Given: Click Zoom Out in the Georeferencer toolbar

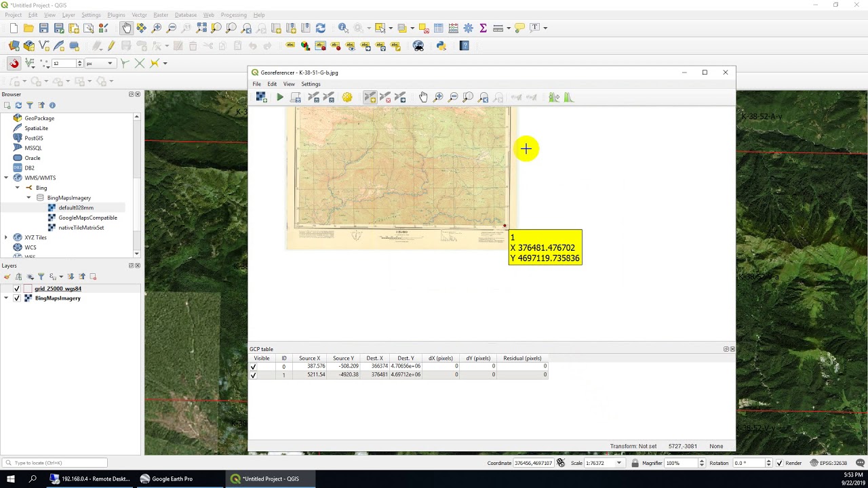Looking at the screenshot, I should pos(453,98).
